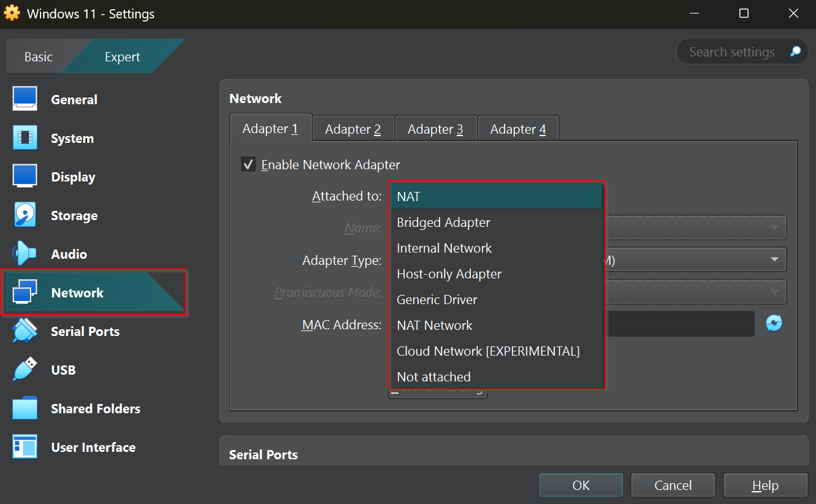Choose Bridged Adapter option
The height and width of the screenshot is (504, 816).
[x=497, y=222]
